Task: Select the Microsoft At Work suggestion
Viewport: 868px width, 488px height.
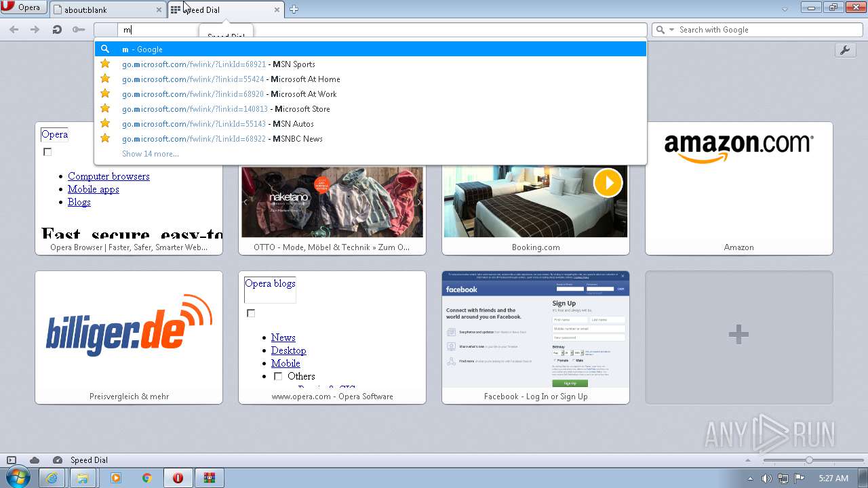Action: point(370,94)
